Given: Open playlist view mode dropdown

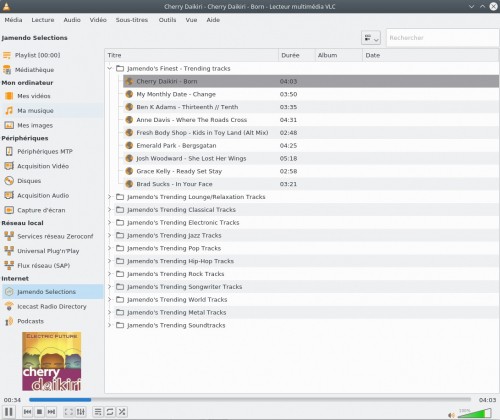Looking at the screenshot, I should [x=371, y=38].
